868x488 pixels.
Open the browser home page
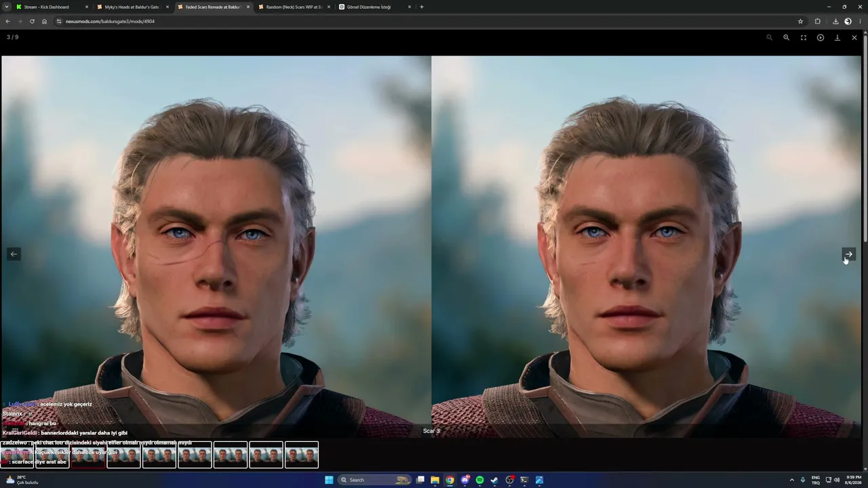coord(44,21)
